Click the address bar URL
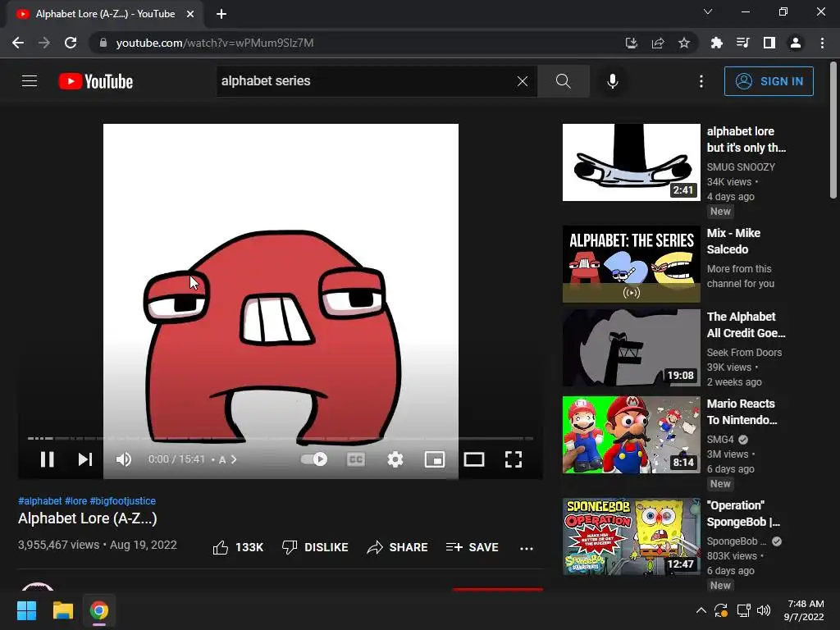 (215, 43)
